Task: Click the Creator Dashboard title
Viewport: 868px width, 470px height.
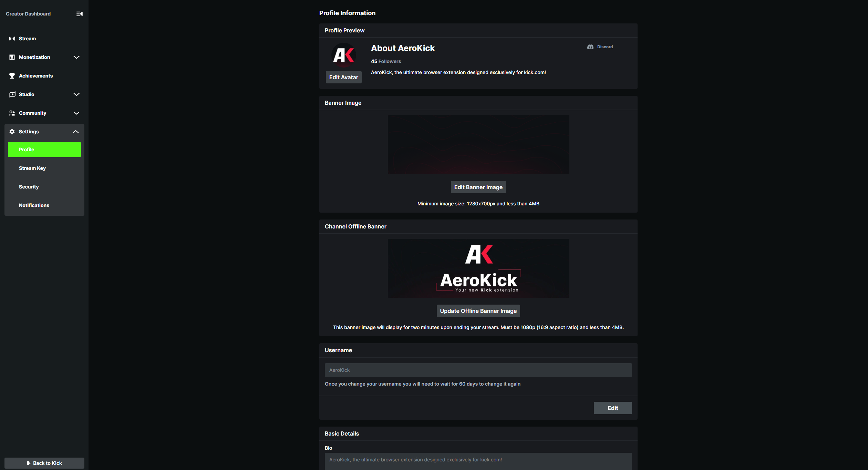Action: coord(28,14)
